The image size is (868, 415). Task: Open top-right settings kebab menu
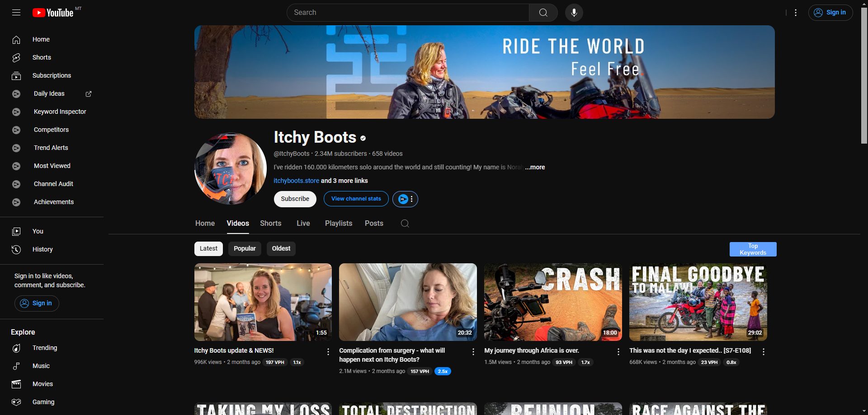(796, 13)
